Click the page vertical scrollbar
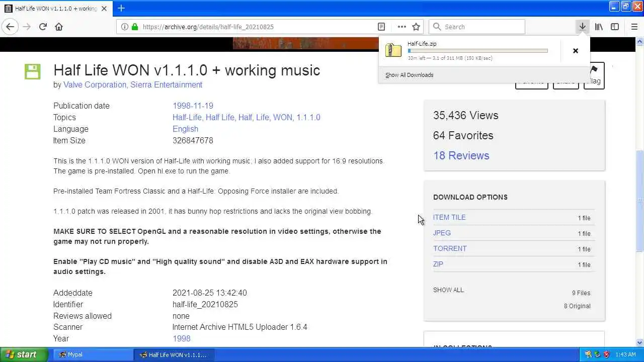644x362 pixels. [640, 201]
